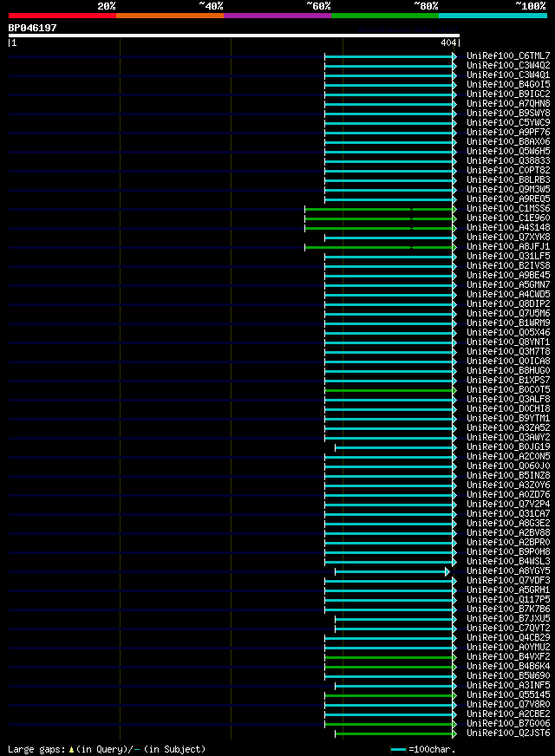The height and width of the screenshot is (756, 555).
Task: Click the green alignment bar for UniRef100_B0C0T5
Action: point(388,390)
